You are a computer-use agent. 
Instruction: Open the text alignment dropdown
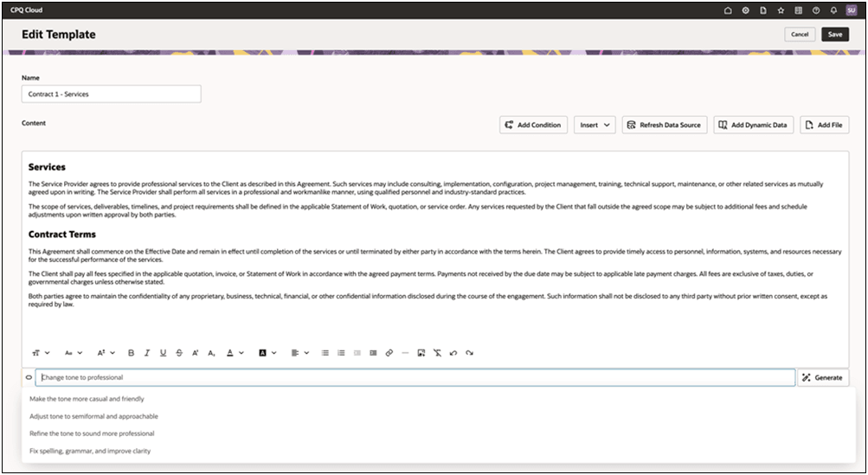(300, 353)
